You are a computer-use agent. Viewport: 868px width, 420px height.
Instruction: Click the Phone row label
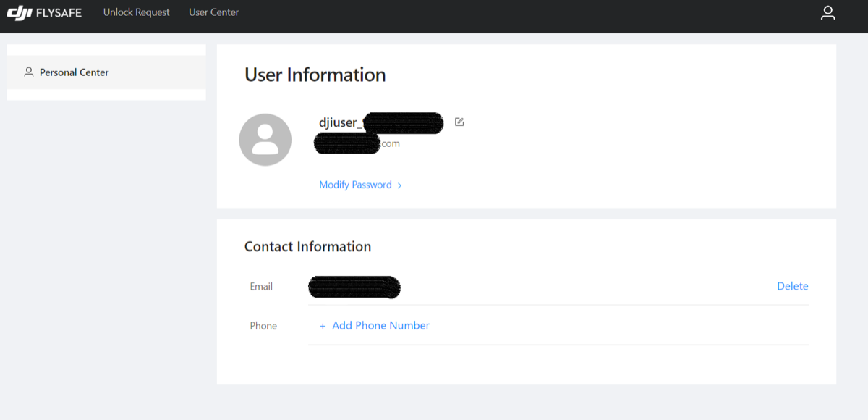[263, 326]
